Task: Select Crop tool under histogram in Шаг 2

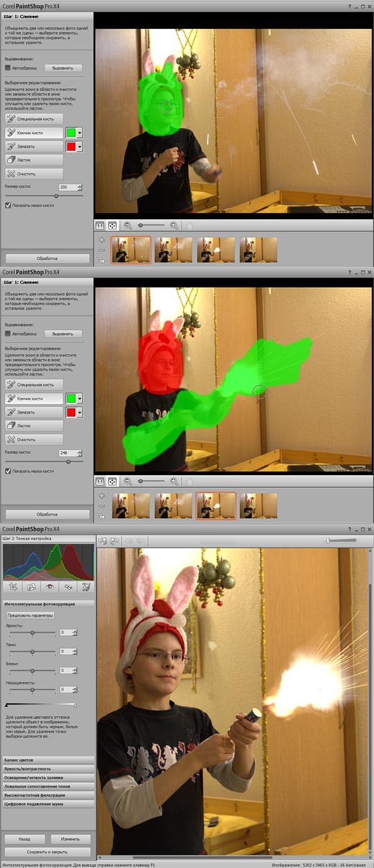Action: [x=12, y=587]
